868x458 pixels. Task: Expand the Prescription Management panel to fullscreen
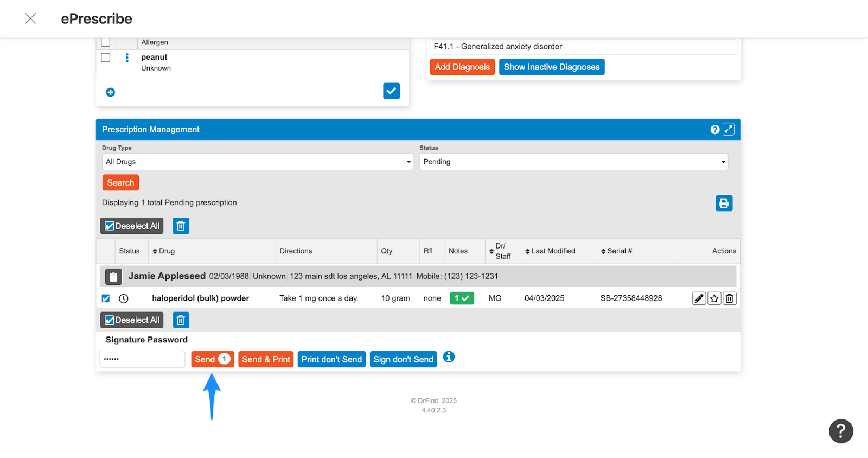point(729,129)
